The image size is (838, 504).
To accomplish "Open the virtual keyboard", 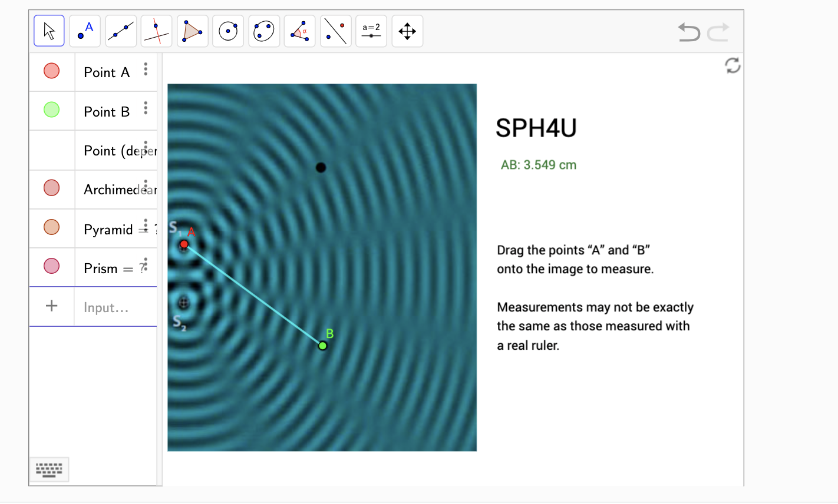I will (49, 469).
